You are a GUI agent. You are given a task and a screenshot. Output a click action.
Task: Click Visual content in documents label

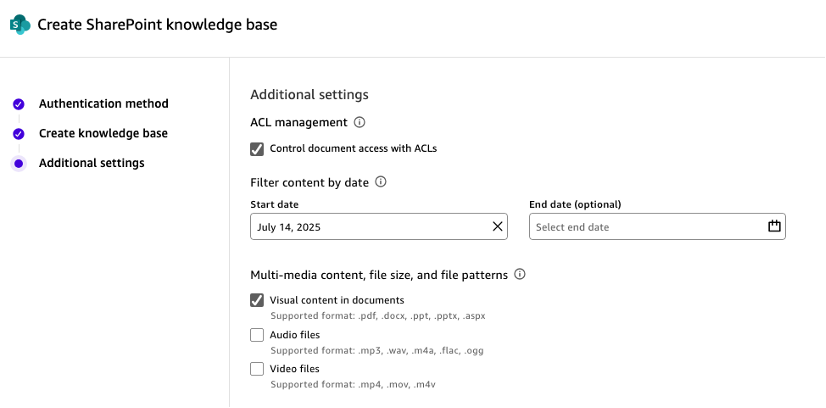[x=337, y=300]
